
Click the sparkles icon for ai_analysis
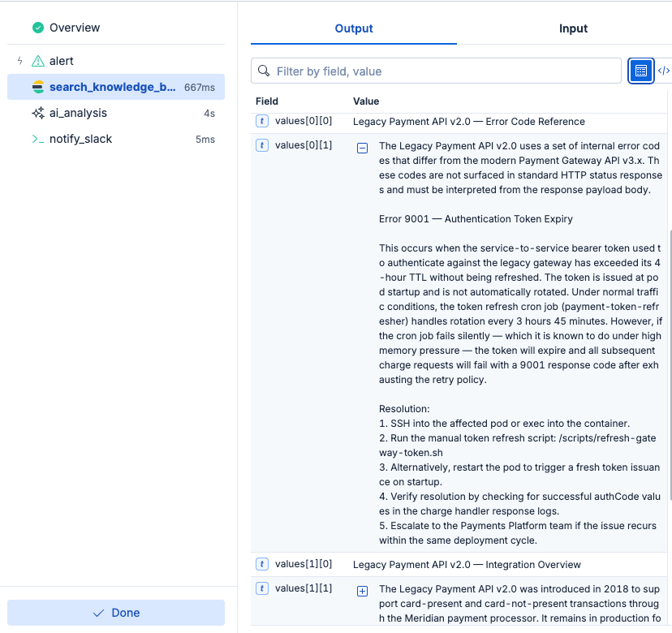tap(38, 113)
